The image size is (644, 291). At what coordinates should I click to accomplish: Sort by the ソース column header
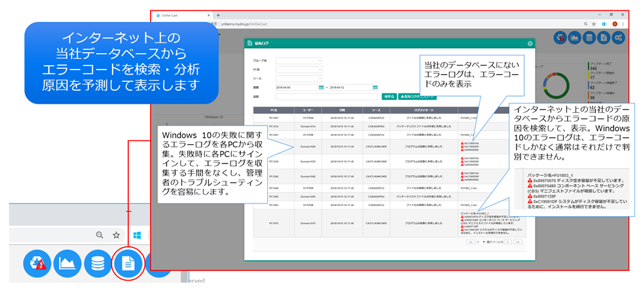tap(376, 110)
